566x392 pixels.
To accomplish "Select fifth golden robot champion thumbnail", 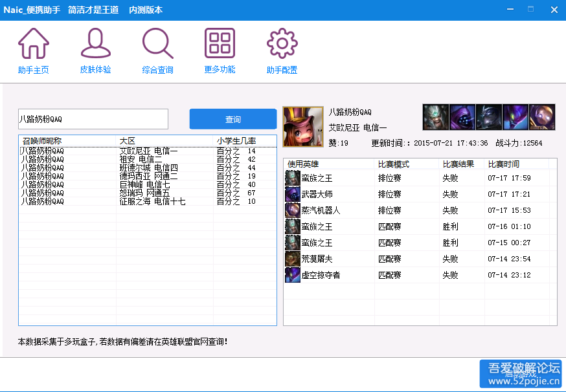I will 542,117.
